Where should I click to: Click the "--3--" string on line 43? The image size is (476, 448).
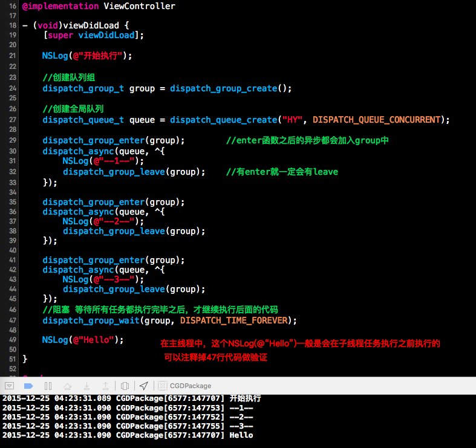coord(114,279)
